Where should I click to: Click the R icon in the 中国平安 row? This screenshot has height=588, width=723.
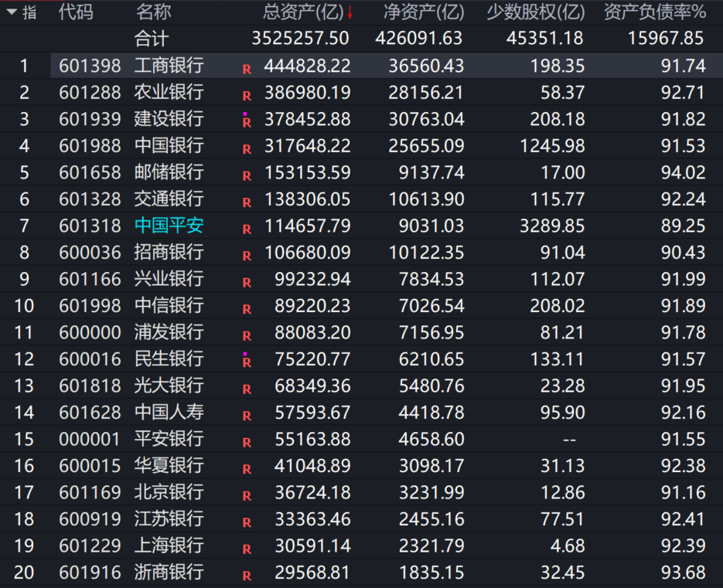click(247, 229)
